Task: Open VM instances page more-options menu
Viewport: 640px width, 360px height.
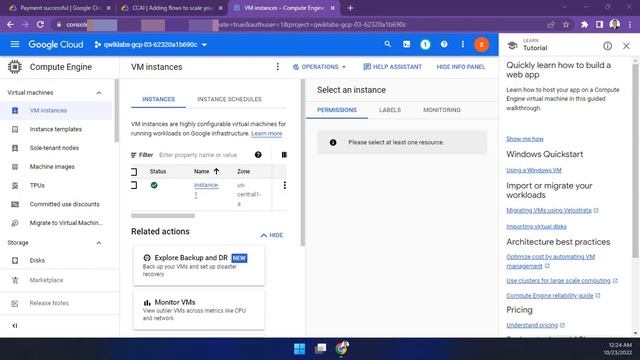Action: (278, 67)
